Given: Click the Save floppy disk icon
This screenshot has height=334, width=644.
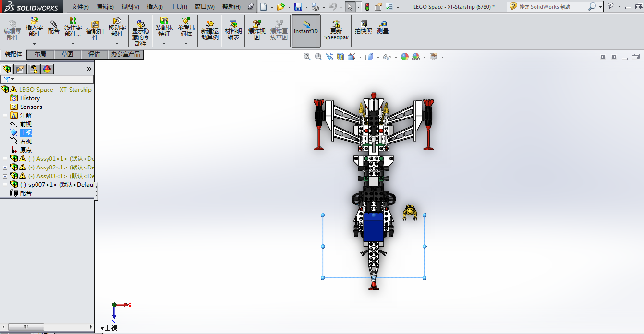Looking at the screenshot, I should [x=298, y=7].
